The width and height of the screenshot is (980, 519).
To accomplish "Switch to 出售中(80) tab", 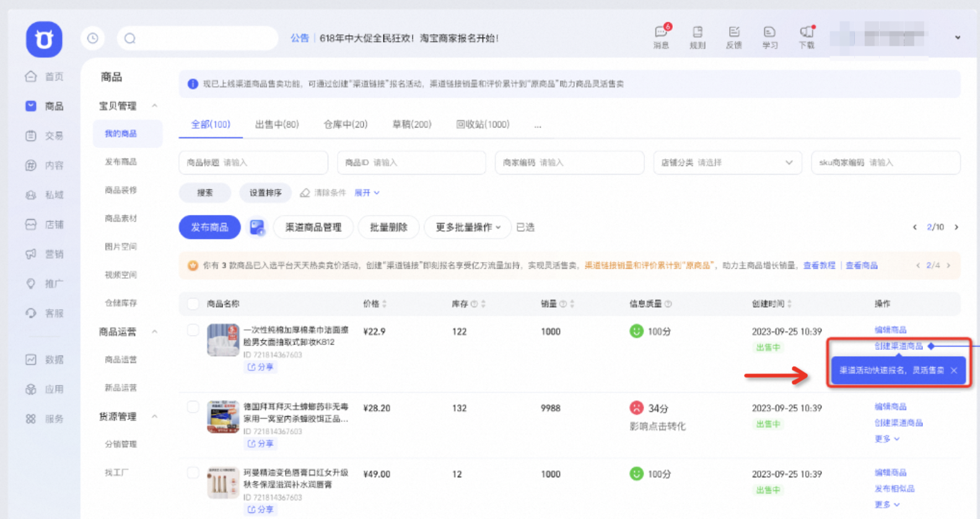I will coord(277,124).
